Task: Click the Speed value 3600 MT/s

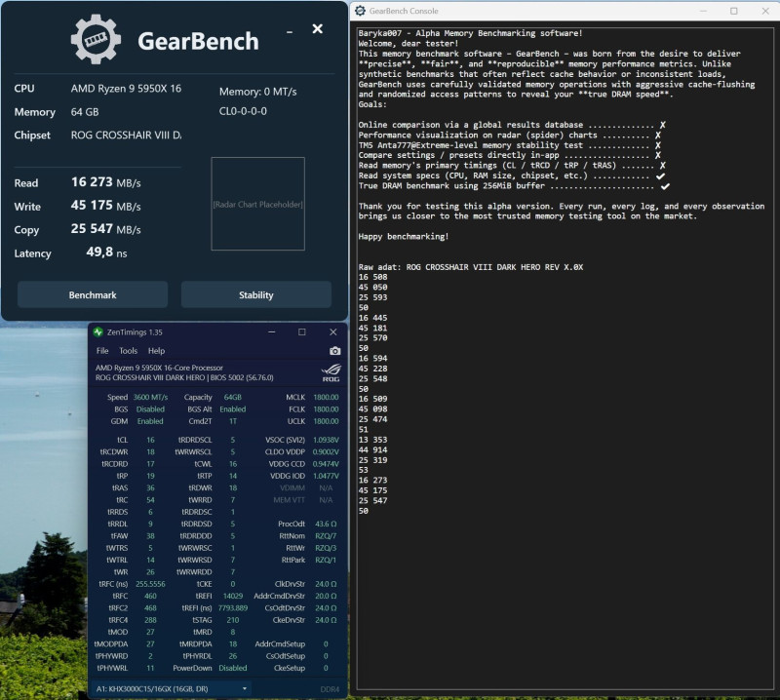Action: click(150, 397)
